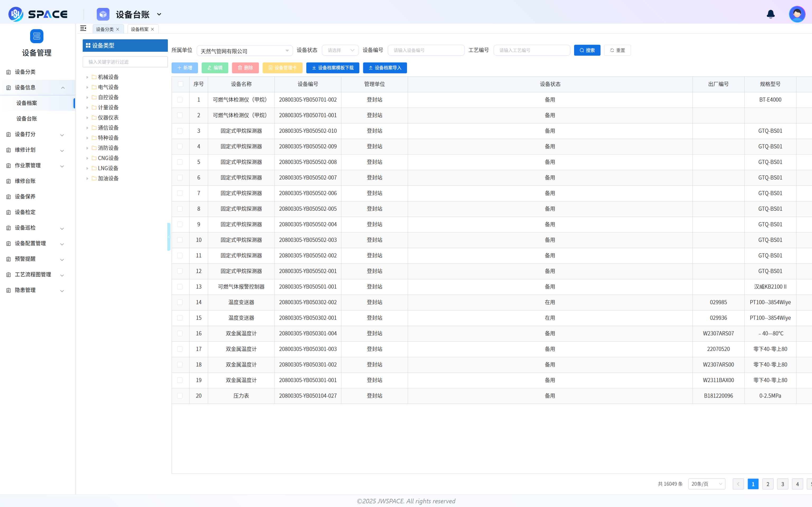Click the notification bell icon
The image size is (812, 507).
771,14
